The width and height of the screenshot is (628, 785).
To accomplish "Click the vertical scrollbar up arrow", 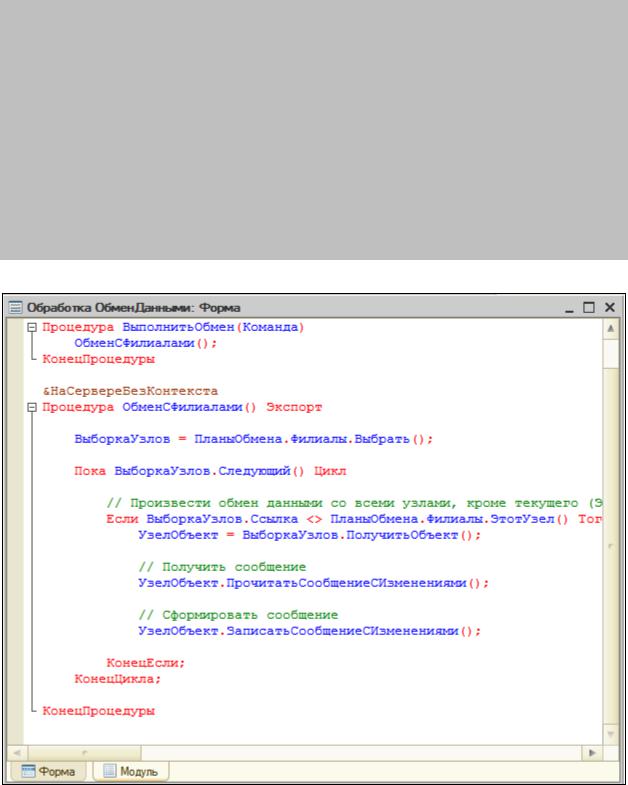I will click(610, 328).
